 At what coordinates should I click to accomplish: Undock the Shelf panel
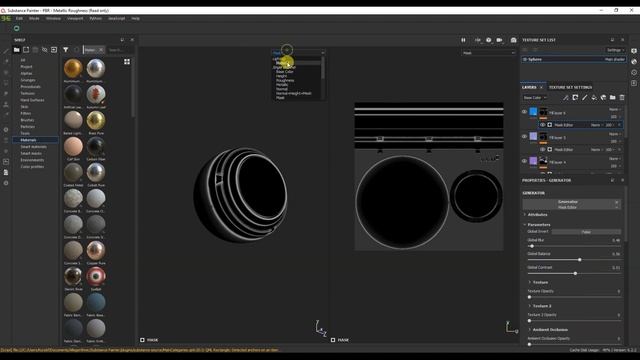122,40
